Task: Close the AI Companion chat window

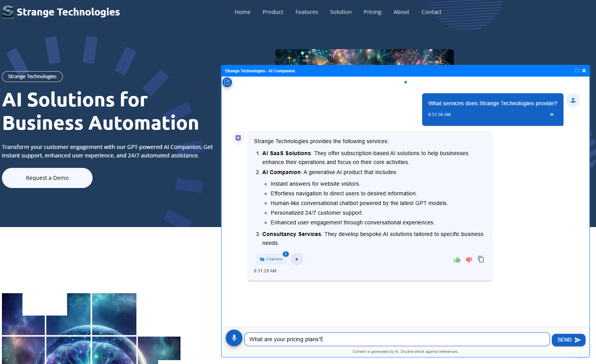Action: (x=584, y=71)
